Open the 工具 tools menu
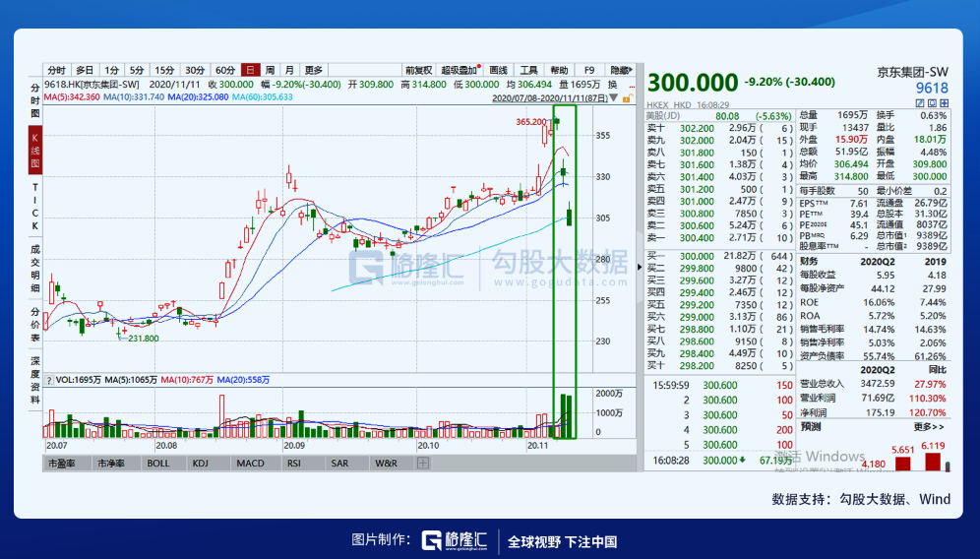The image size is (980, 559). click(528, 70)
